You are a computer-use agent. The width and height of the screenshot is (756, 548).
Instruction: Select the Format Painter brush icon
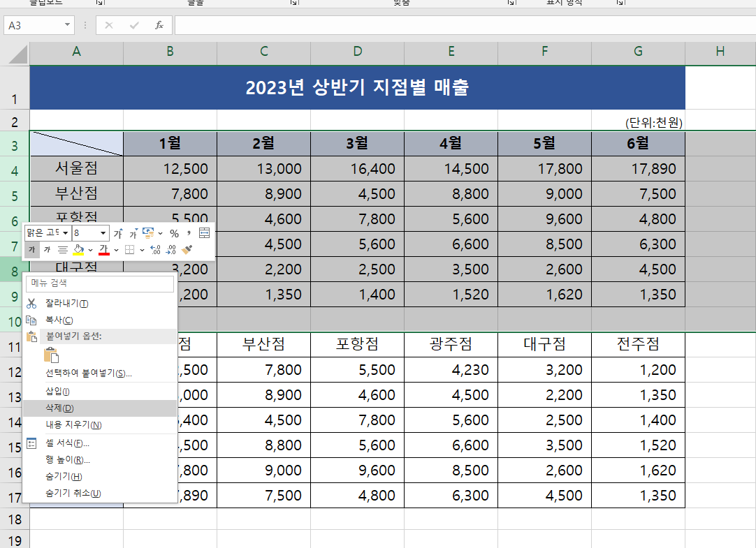pos(187,249)
